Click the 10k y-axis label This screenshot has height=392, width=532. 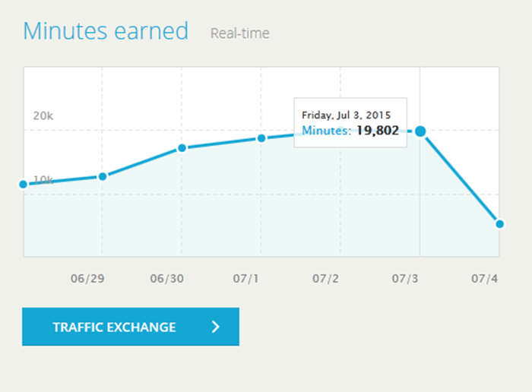coord(43,179)
